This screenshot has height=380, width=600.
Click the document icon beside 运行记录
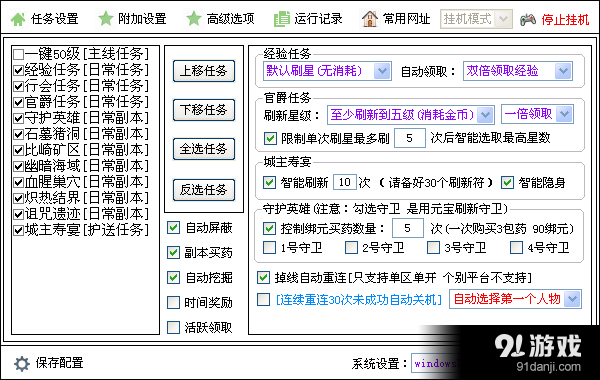click(x=282, y=19)
